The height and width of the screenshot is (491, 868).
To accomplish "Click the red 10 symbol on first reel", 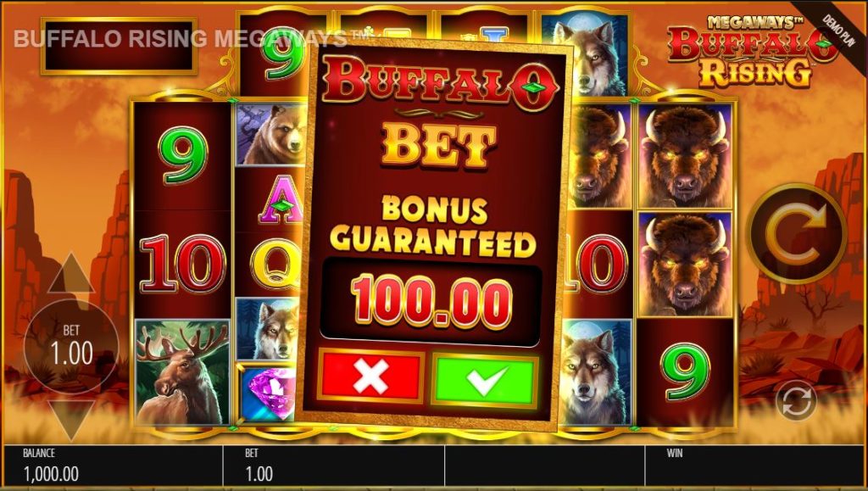I will point(182,264).
